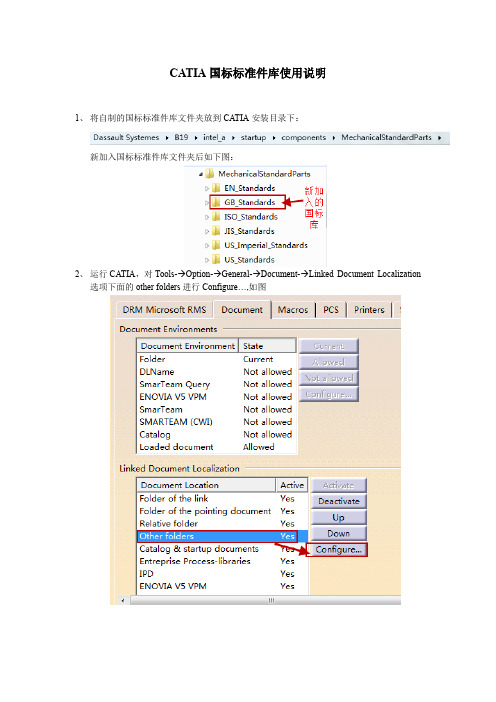Select the Catalog environment row
This screenshot has height=702, width=496.
[x=216, y=434]
